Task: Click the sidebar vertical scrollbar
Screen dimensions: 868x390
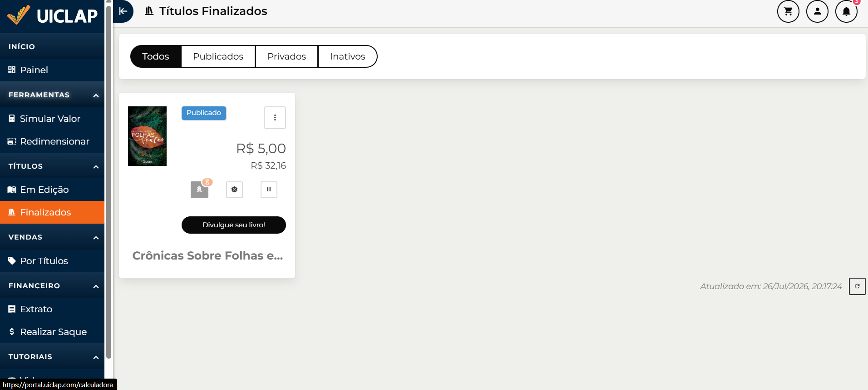Action: coord(108,182)
